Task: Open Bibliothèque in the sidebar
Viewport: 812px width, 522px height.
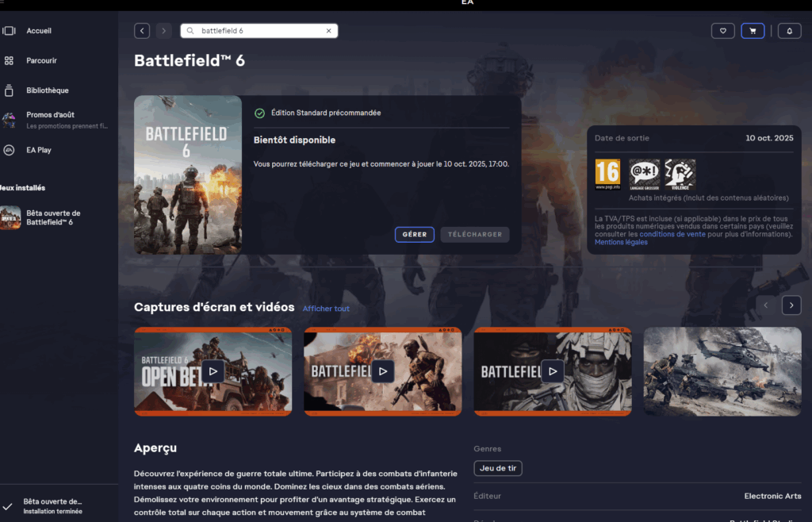Action: (x=47, y=90)
